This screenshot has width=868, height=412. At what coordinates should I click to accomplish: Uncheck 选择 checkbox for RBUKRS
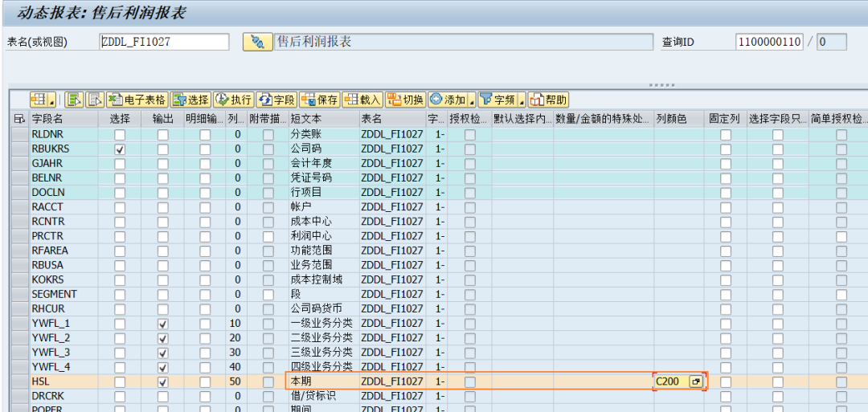(x=120, y=149)
